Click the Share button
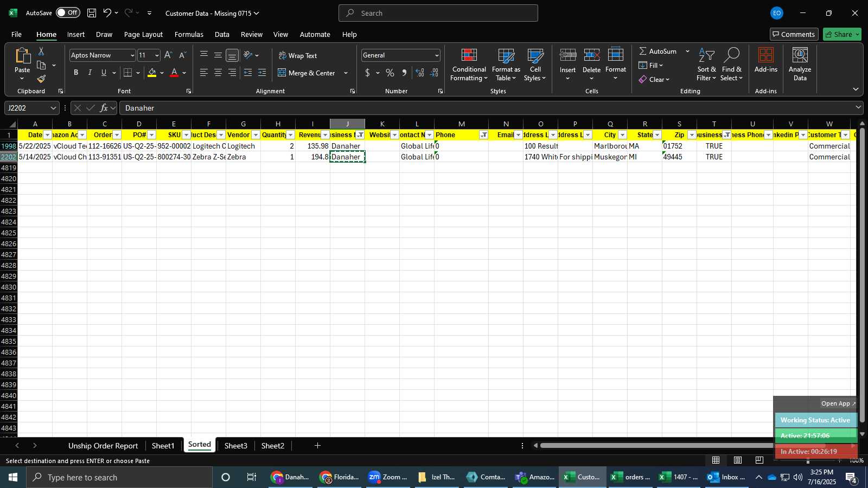868x488 pixels. (842, 34)
